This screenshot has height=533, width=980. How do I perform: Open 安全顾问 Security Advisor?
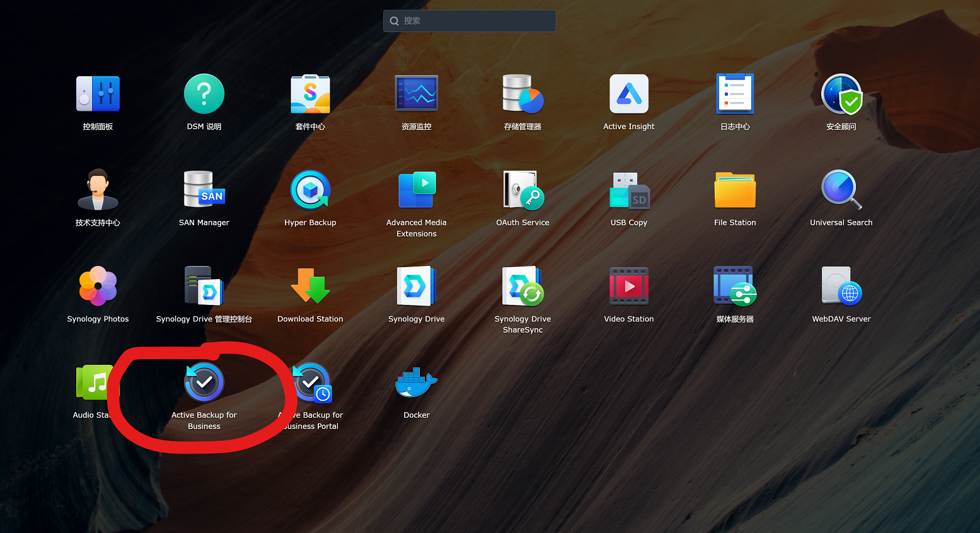(841, 94)
